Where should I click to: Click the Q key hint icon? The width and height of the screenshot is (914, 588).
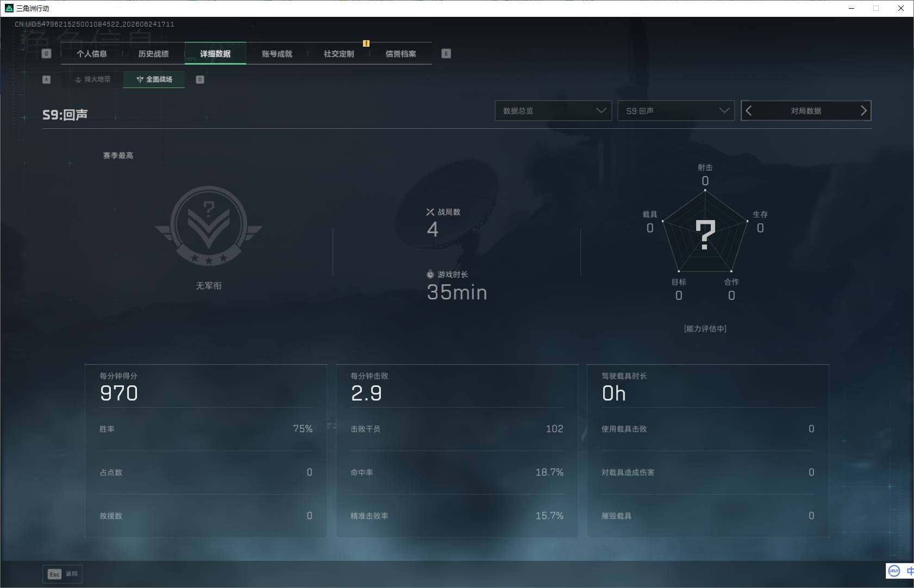coord(46,54)
